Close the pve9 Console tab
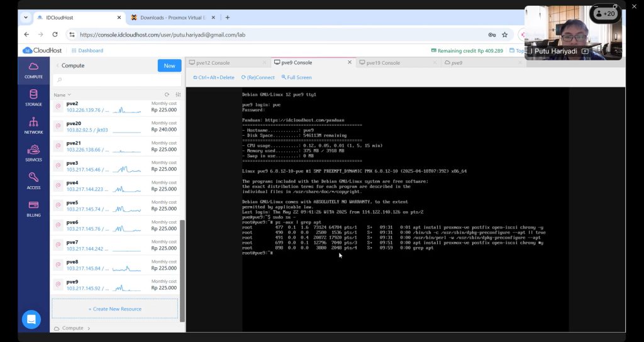The image size is (644, 342). coord(350,62)
